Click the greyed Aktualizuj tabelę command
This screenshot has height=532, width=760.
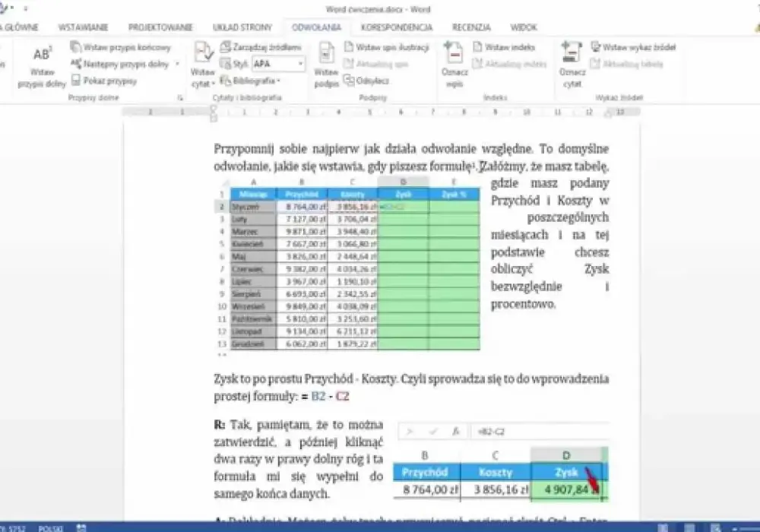[x=627, y=64]
